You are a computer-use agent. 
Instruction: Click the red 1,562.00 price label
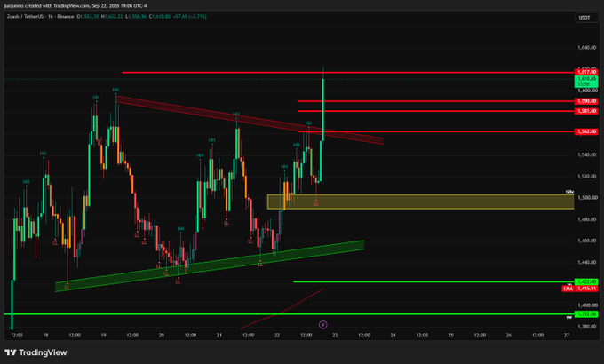(x=586, y=131)
